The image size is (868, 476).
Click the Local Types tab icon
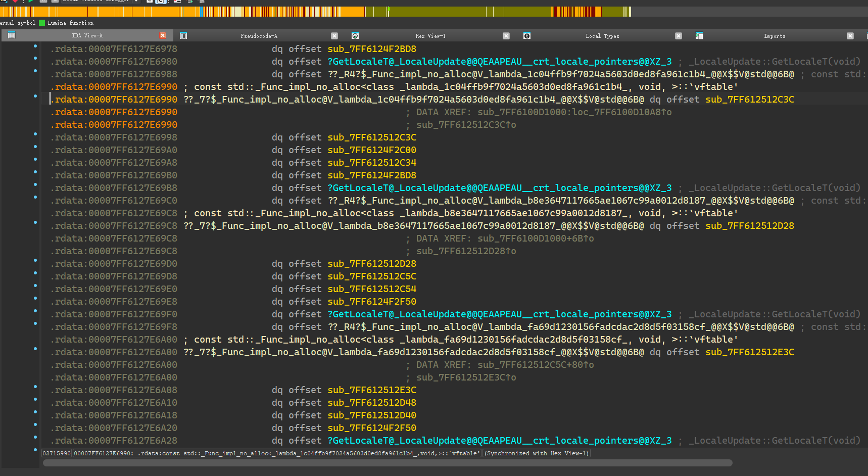(527, 36)
